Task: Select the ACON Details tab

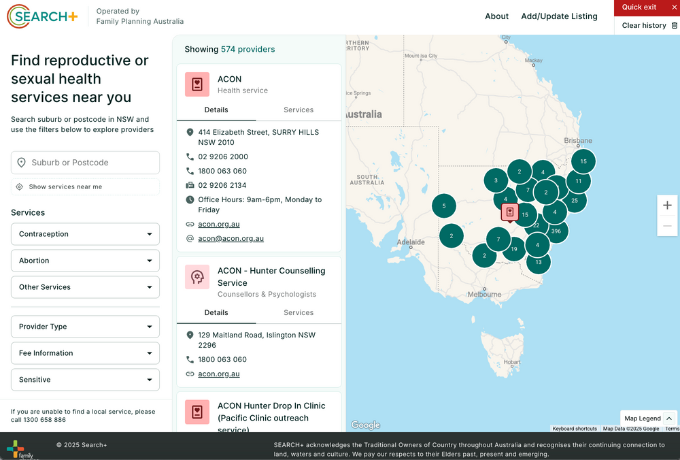Action: 216,110
